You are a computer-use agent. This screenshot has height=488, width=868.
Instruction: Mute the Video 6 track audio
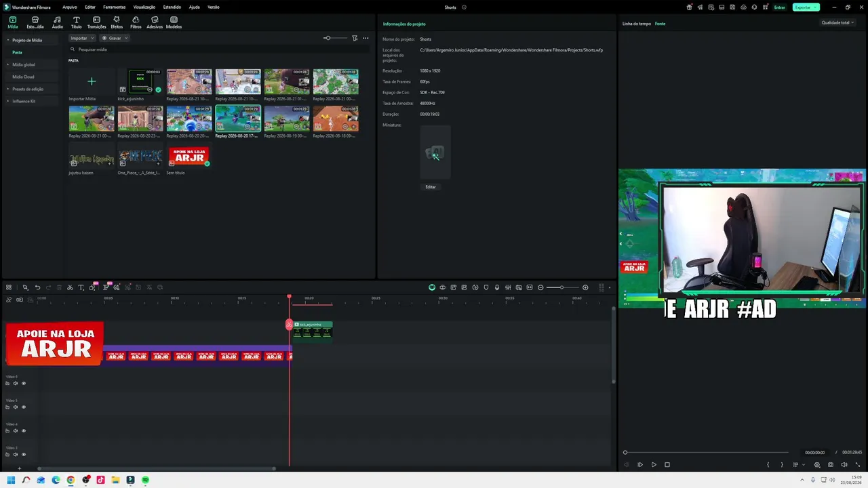click(16, 384)
